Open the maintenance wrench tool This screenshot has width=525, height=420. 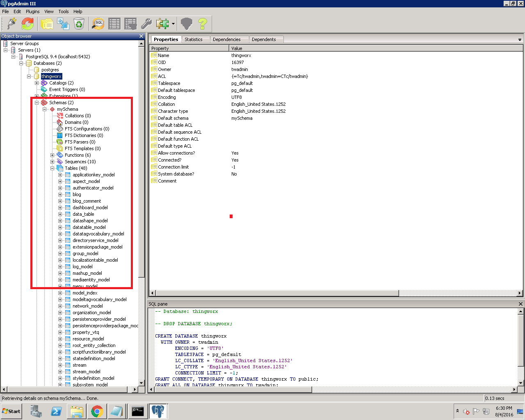[x=146, y=24]
